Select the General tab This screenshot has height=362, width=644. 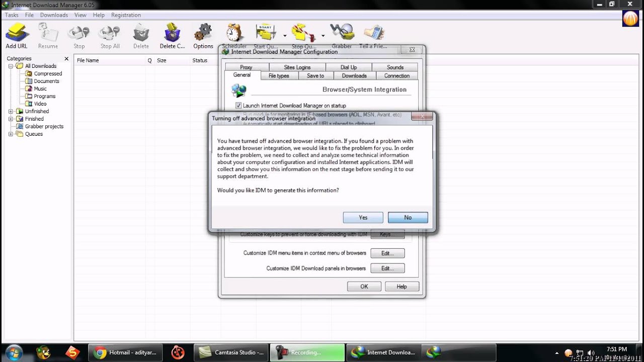[242, 75]
